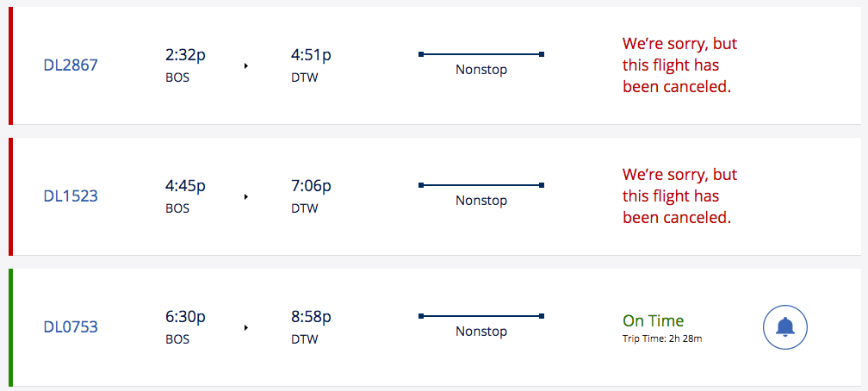Click the Nonstop route line for DL0753
868x391 pixels.
481,316
